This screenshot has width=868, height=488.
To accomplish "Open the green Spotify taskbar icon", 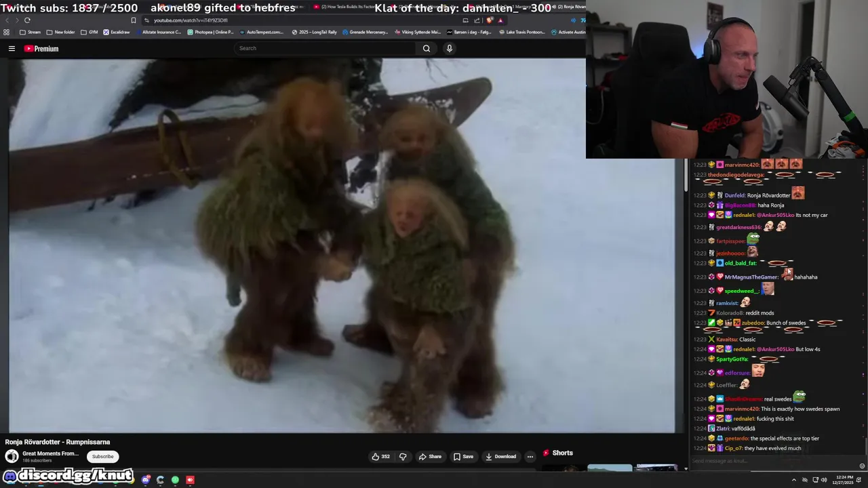I will tap(175, 480).
